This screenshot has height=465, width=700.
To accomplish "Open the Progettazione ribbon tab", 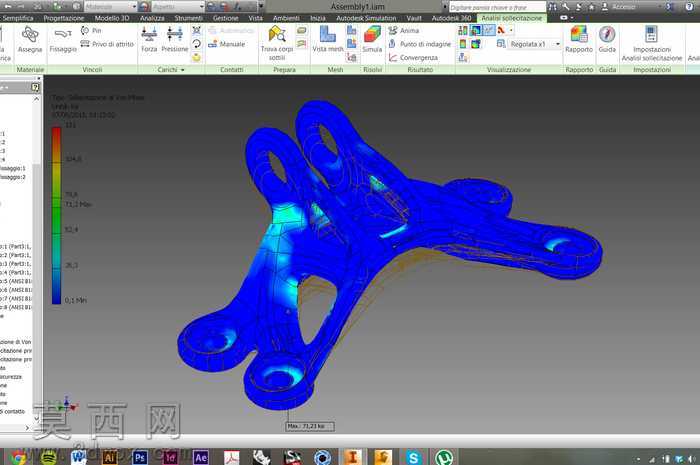I will pos(64,18).
